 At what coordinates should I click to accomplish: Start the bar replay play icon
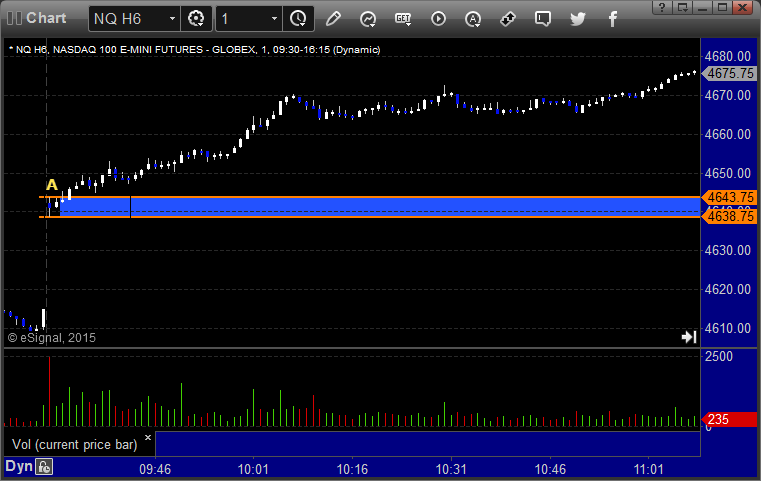tap(438, 19)
